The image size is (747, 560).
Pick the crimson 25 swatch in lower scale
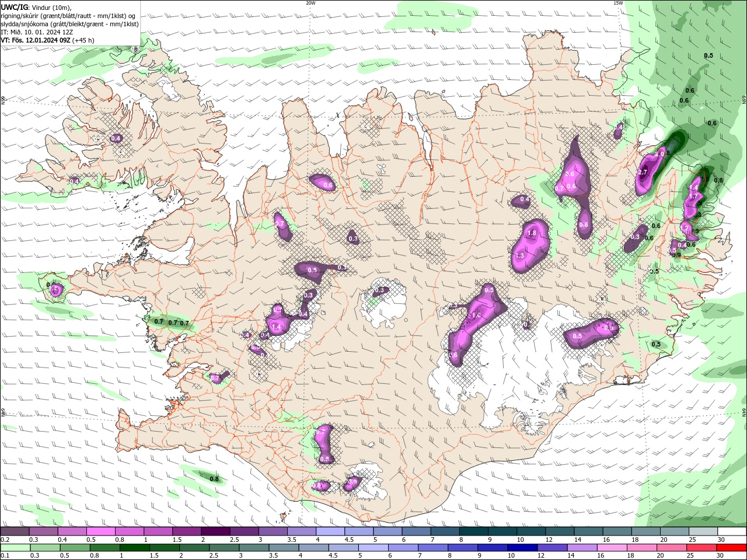701,548
